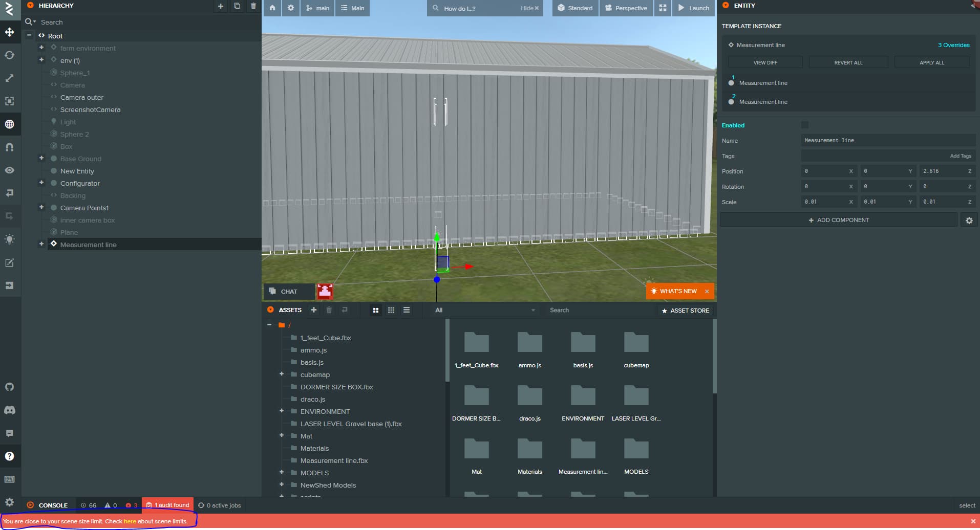The width and height of the screenshot is (980, 530).
Task: Select the Translate gizmo tool
Action: coord(10,32)
